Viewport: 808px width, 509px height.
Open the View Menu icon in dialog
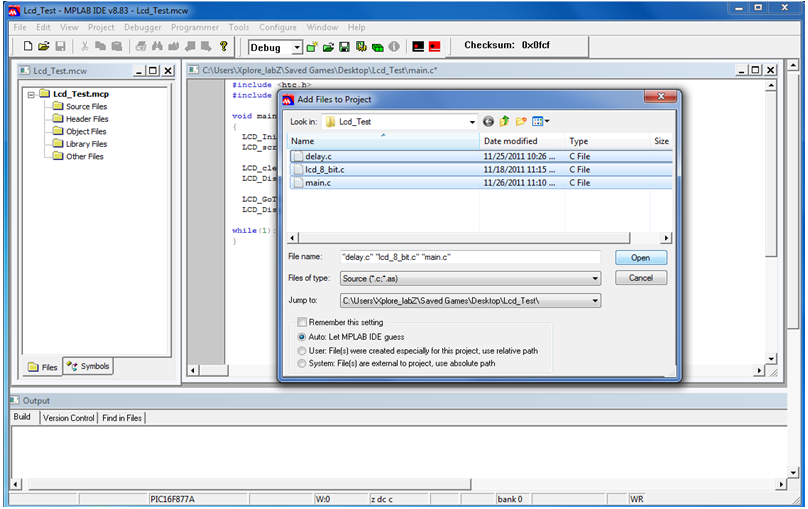(541, 122)
